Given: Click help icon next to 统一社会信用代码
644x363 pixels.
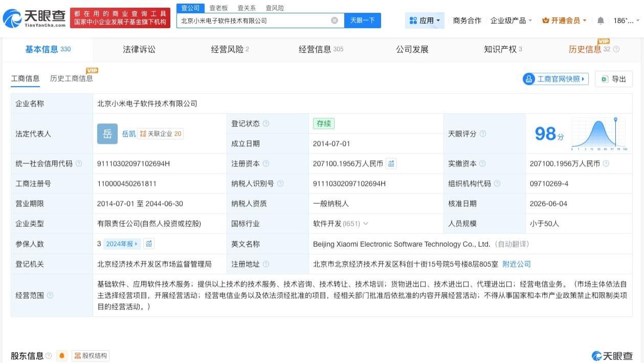Looking at the screenshot, I should [x=79, y=164].
